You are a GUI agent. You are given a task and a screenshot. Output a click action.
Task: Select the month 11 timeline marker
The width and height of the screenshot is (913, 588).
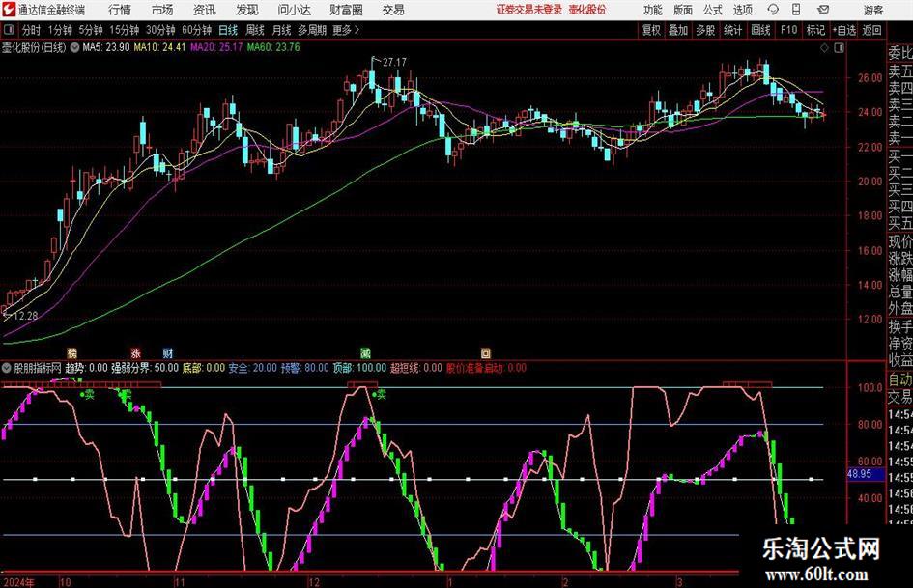[180, 582]
